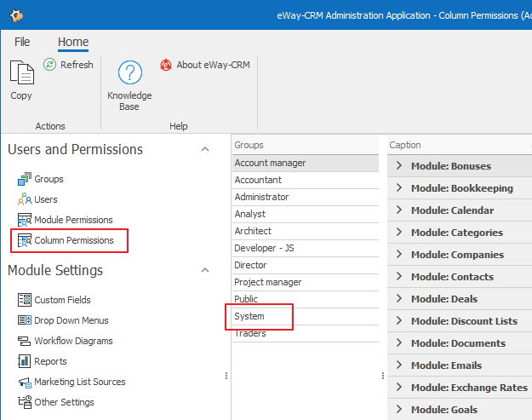Screen dimensions: 532x420
Task: Expand Module: Exchange Rates row
Action: (399, 387)
